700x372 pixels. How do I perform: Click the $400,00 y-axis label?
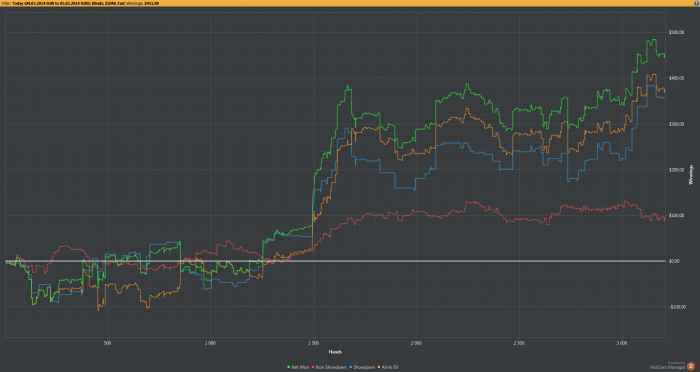pos(676,78)
